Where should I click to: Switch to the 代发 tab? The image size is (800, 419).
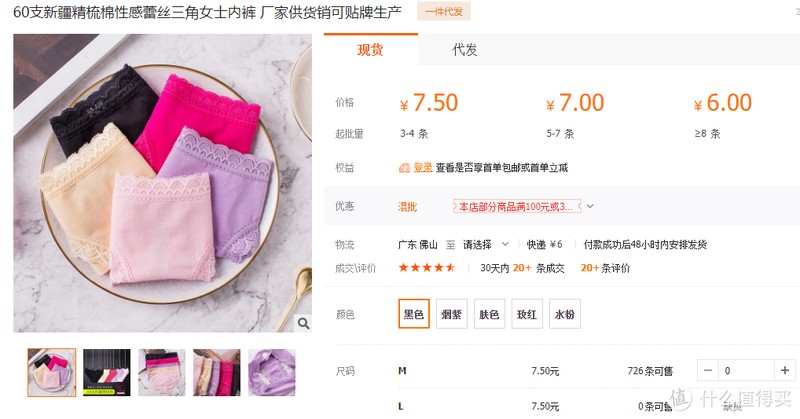(464, 50)
